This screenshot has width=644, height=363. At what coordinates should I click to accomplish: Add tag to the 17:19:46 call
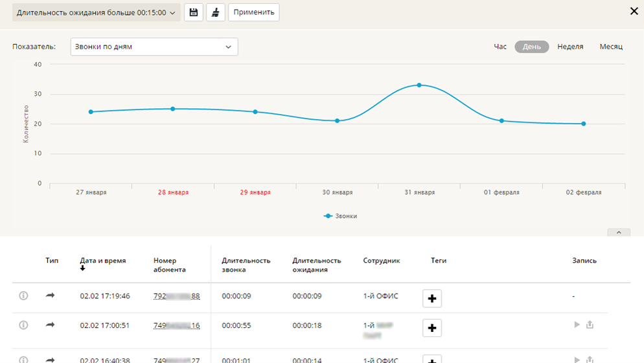click(x=432, y=298)
